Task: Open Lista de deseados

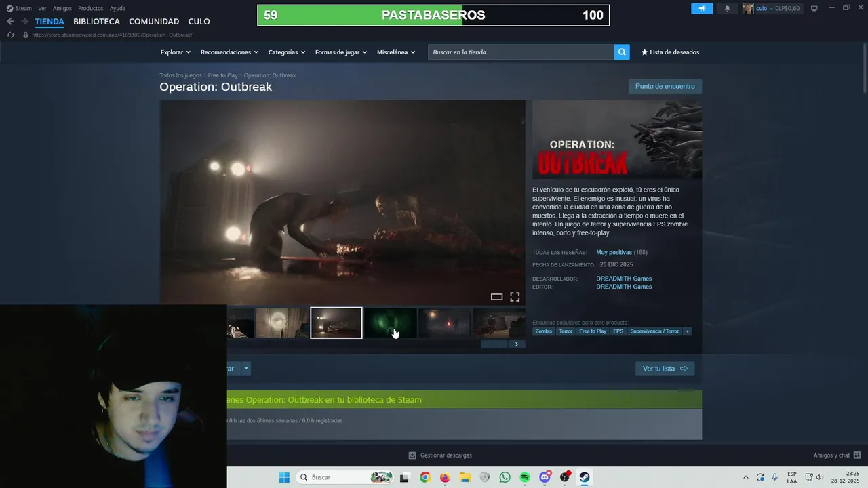Action: click(670, 52)
